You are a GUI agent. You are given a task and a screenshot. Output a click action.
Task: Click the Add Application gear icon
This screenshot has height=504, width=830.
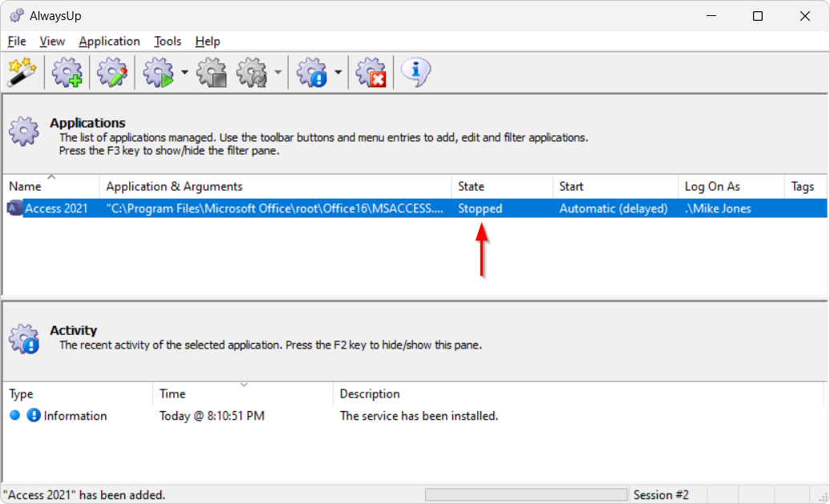[67, 73]
